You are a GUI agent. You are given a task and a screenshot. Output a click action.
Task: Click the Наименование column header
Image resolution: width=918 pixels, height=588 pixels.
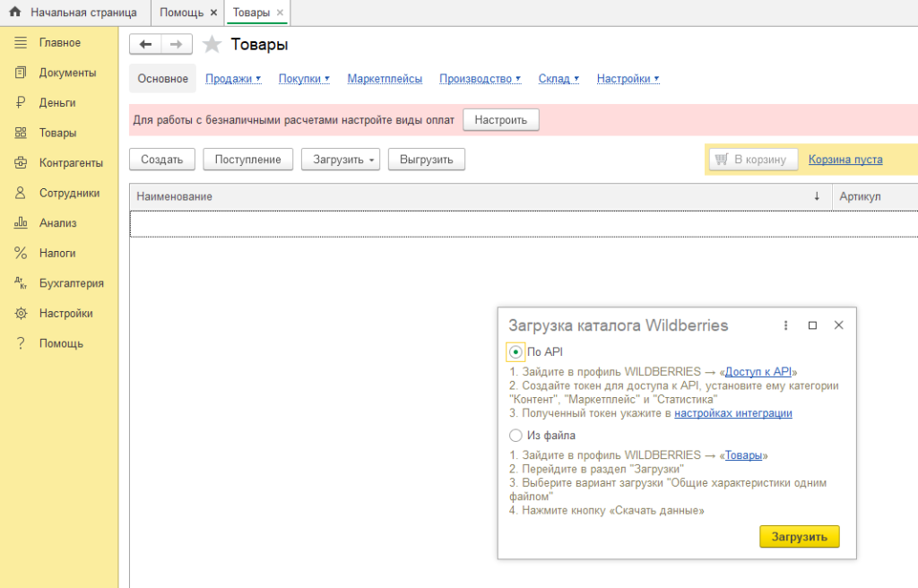point(481,196)
